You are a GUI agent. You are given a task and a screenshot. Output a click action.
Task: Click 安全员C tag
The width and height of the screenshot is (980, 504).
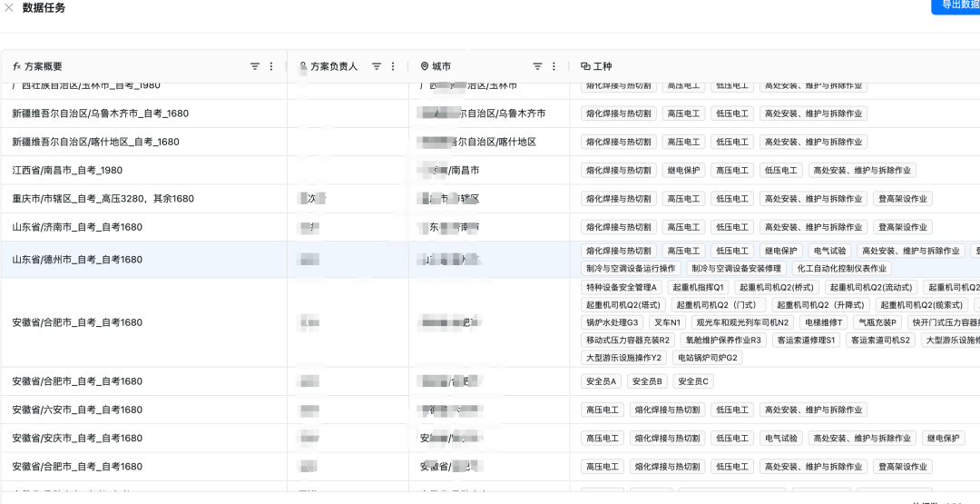[694, 381]
